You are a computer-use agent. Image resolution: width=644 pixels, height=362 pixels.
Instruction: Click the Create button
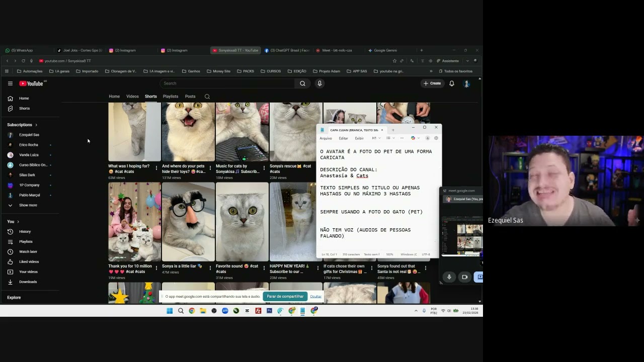click(x=432, y=83)
